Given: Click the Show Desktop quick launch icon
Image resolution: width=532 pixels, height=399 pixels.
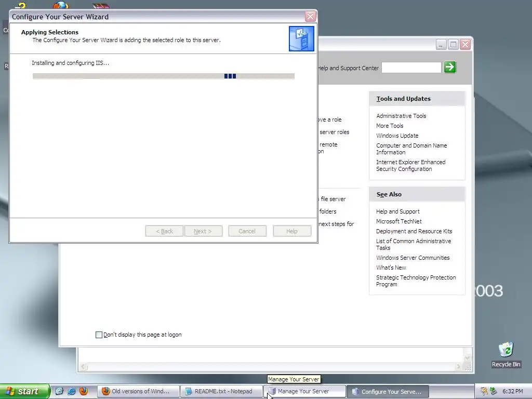Looking at the screenshot, I should point(59,391).
